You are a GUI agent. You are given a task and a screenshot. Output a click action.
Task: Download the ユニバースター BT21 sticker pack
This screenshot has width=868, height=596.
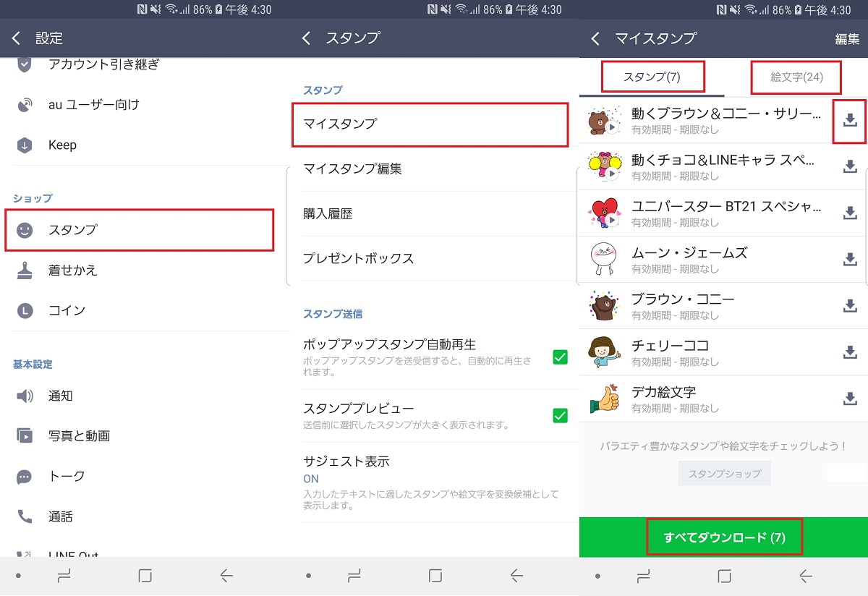coord(850,213)
